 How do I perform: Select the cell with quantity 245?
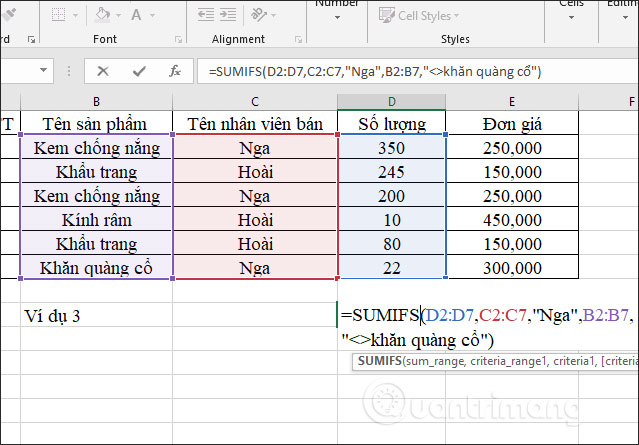[x=392, y=172]
